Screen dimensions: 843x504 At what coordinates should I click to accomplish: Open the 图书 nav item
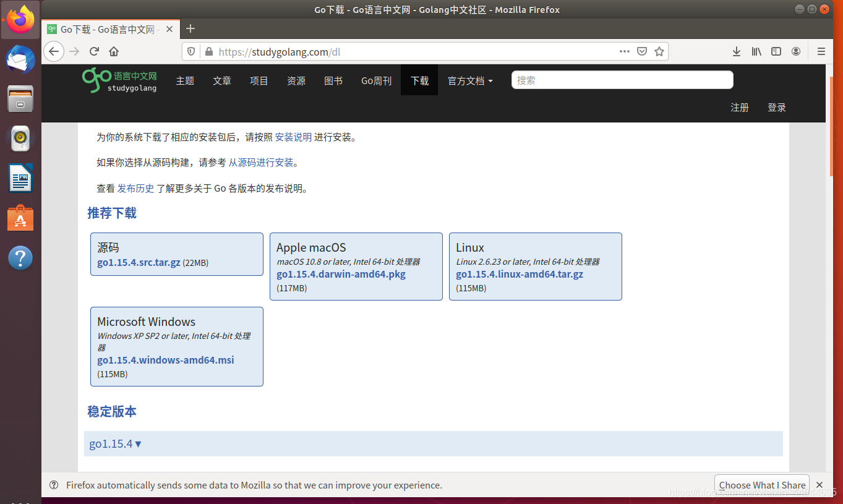pos(333,80)
